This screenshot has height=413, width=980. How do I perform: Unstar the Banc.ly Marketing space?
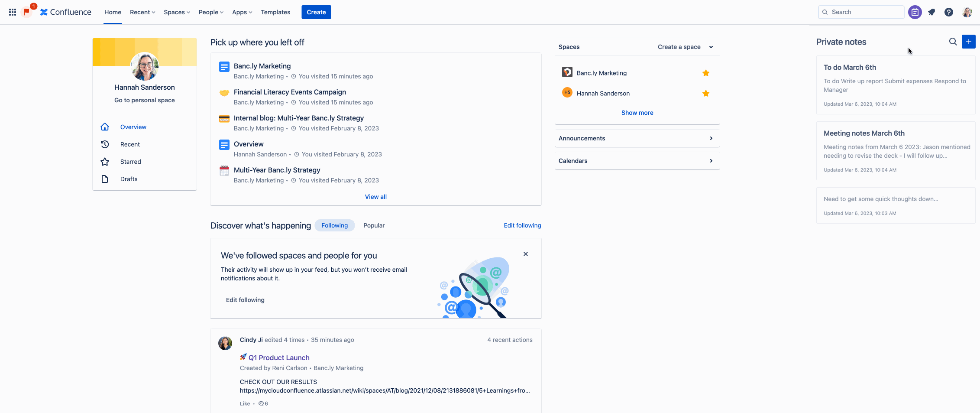point(706,73)
